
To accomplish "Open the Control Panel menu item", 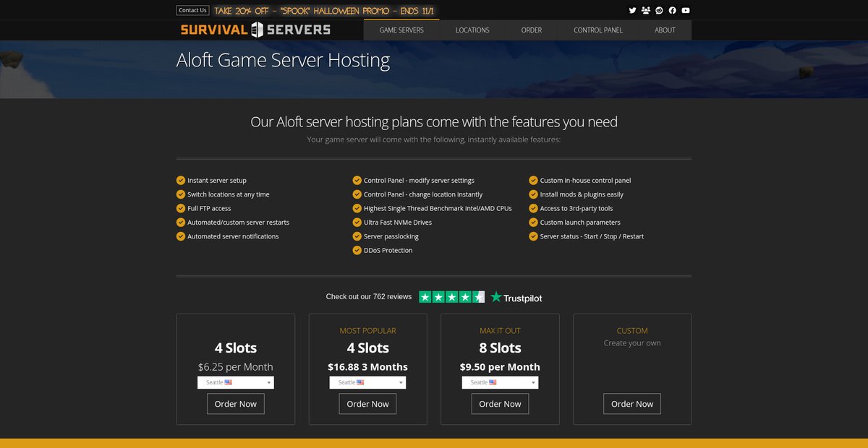I will 598,30.
